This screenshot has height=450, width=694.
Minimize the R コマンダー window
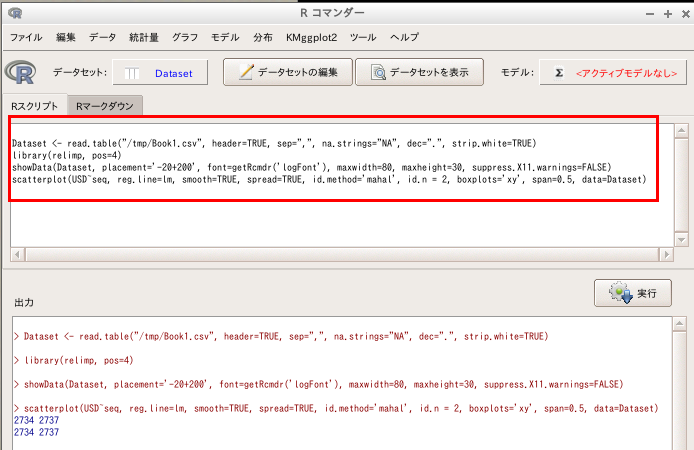pyautogui.click(x=650, y=14)
